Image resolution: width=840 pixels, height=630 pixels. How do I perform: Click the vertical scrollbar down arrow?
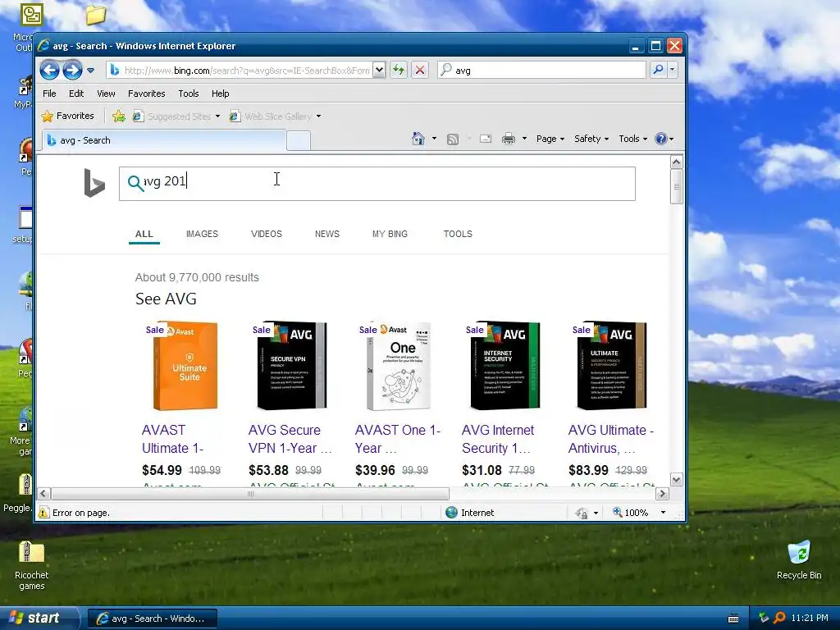677,479
